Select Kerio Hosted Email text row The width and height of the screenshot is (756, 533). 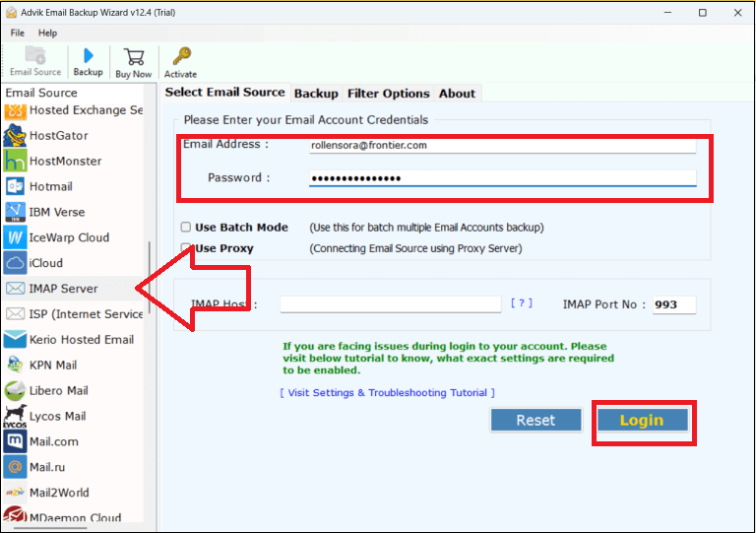click(82, 340)
